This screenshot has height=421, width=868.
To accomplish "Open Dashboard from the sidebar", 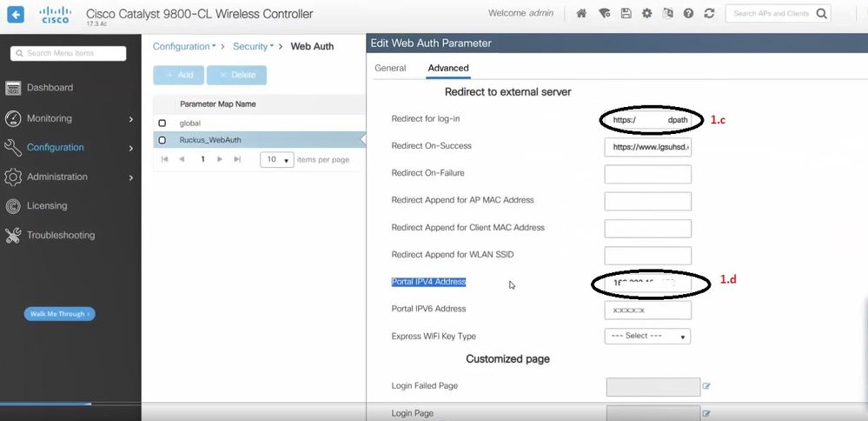I will click(50, 88).
